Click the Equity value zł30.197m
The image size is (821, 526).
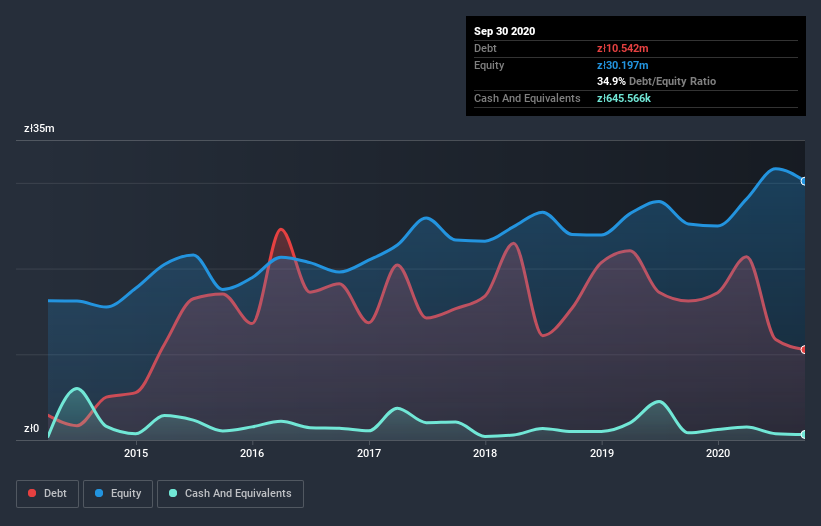623,65
